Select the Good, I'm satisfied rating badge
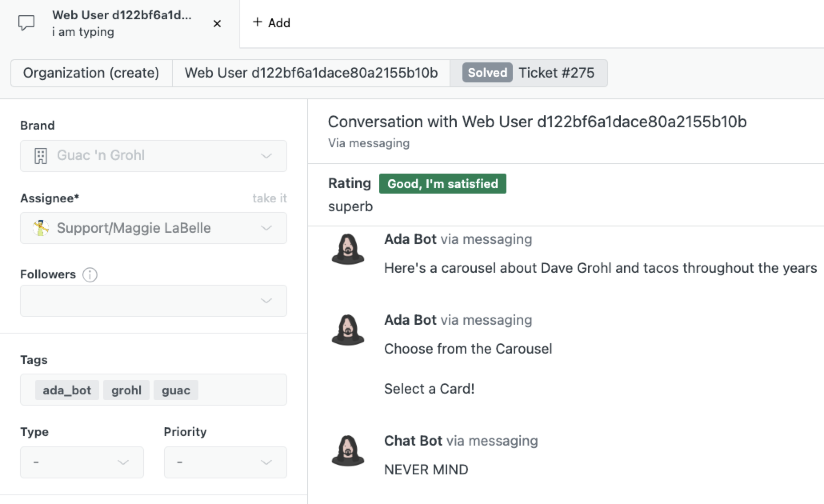824x504 pixels. [x=442, y=183]
